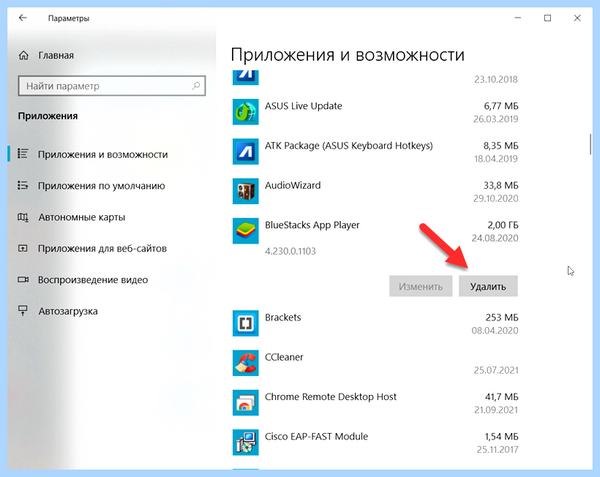The image size is (600, 477).
Task: Select the CCleaner entry name
Action: [284, 357]
